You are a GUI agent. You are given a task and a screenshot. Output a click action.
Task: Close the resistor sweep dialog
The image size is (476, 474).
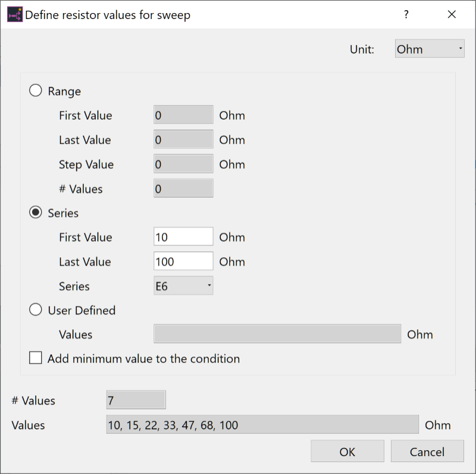[452, 15]
